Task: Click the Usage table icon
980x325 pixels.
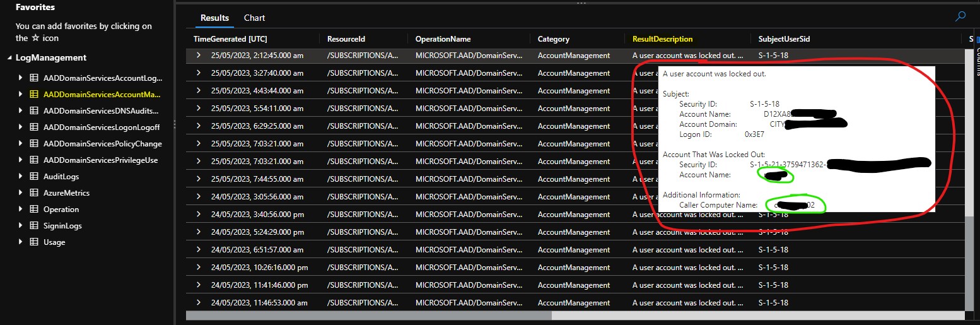Action: pos(34,242)
